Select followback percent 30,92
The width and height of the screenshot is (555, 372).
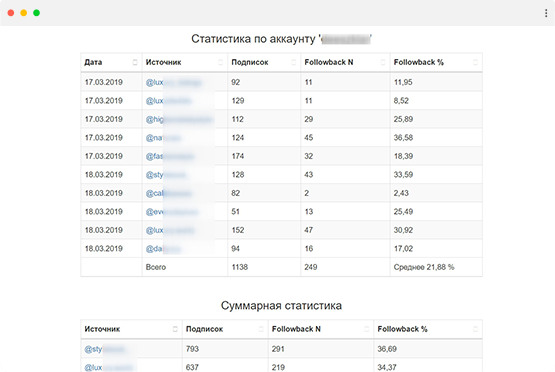point(403,230)
